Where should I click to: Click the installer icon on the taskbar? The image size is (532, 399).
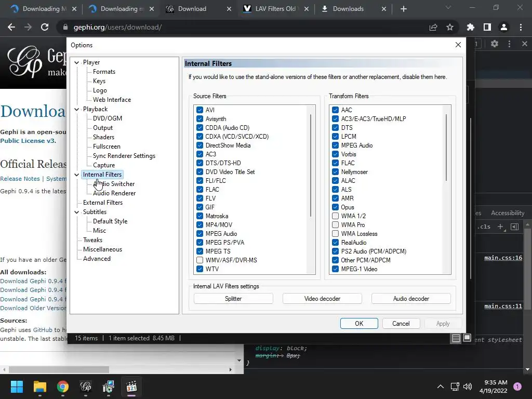(109, 387)
